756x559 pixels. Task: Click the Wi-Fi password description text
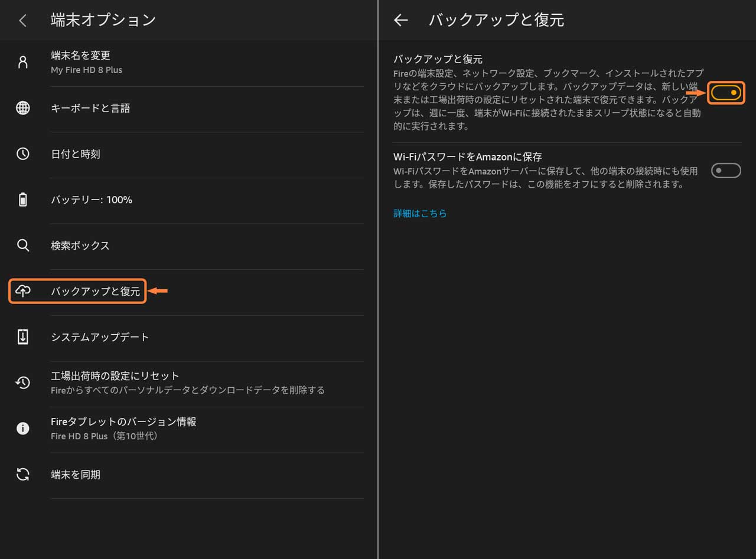tap(546, 178)
